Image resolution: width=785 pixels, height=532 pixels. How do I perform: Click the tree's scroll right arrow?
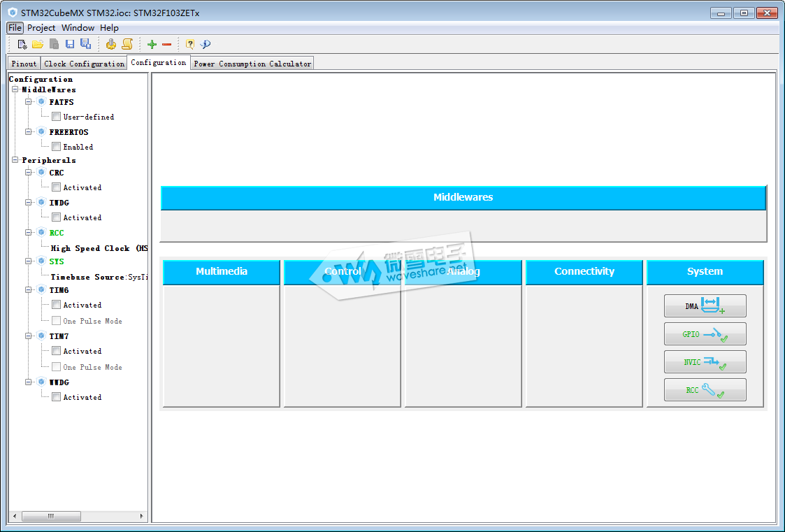click(x=142, y=516)
